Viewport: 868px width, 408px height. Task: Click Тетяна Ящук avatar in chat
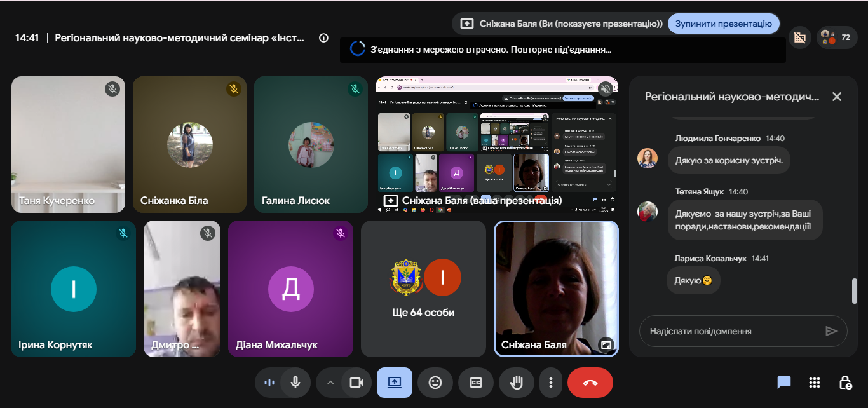[x=648, y=212]
